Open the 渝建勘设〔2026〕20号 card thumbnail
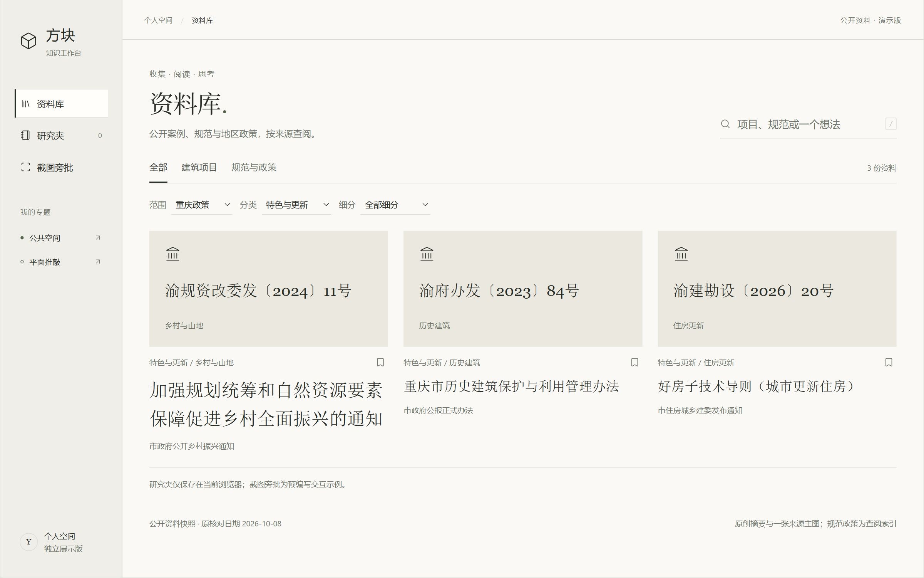This screenshot has height=578, width=924. point(777,289)
